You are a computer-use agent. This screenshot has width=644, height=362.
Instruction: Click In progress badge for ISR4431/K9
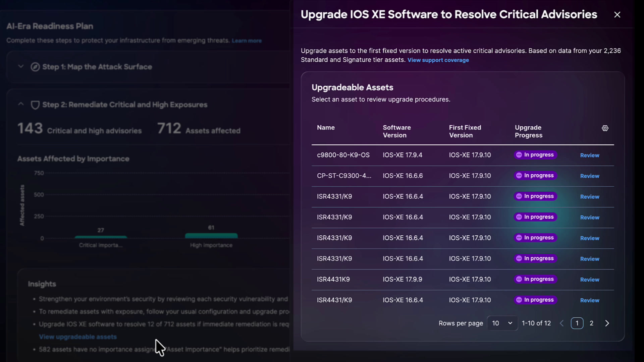coord(535,300)
